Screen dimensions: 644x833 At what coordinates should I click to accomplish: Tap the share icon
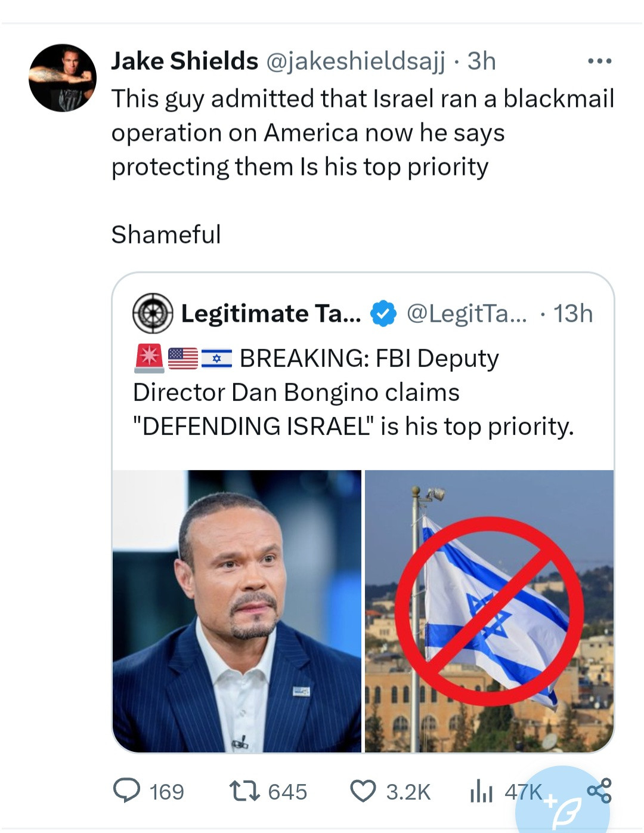click(x=599, y=790)
